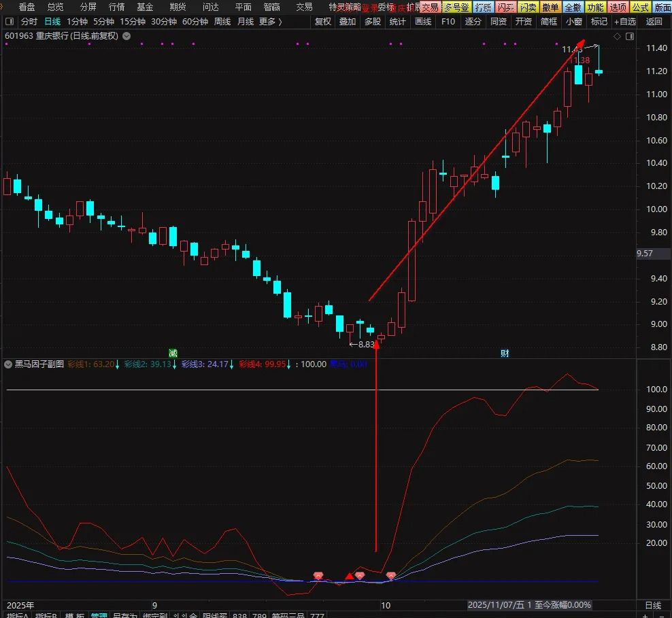Click the green 减 marker on the chart

tap(173, 353)
